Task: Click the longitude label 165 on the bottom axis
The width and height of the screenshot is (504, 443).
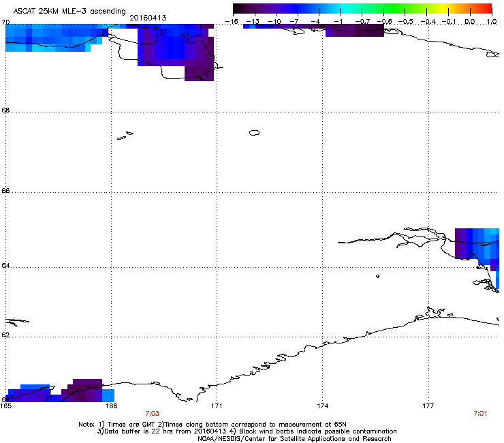Action: coord(5,406)
